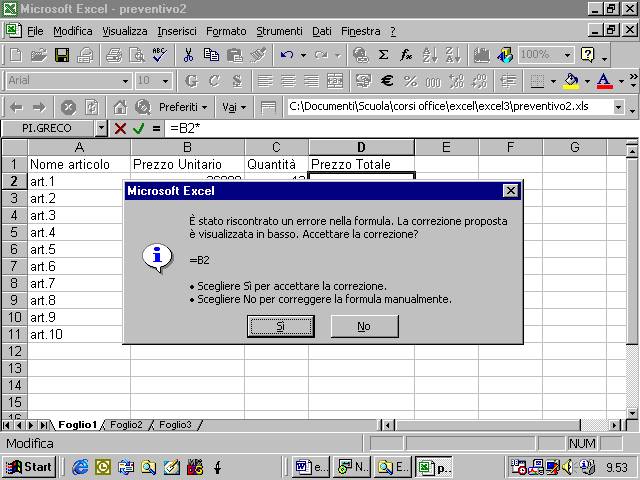Cut selection with the scissors icon
This screenshot has width=640, height=480.
point(188,55)
